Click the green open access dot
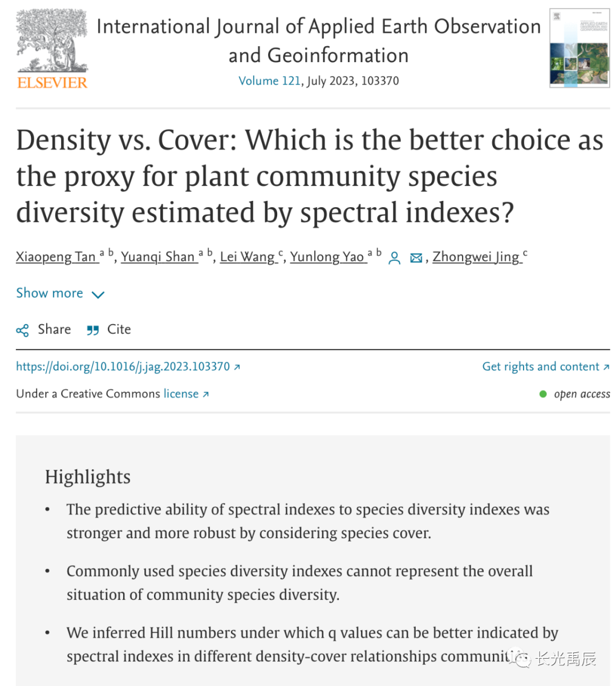This screenshot has height=686, width=616. 543,394
